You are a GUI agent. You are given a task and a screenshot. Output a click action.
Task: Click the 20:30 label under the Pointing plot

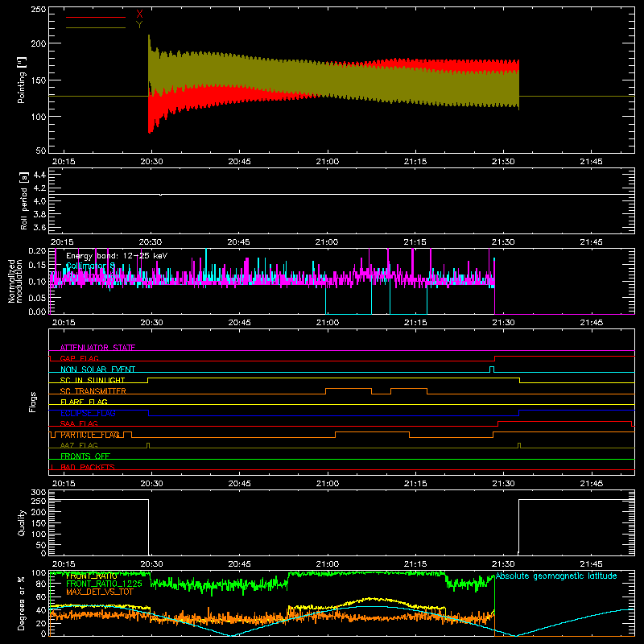pos(151,162)
